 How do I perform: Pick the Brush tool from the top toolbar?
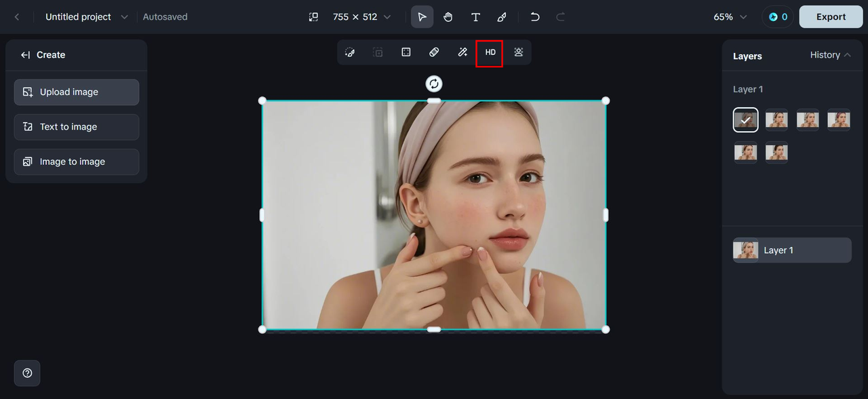click(x=502, y=16)
